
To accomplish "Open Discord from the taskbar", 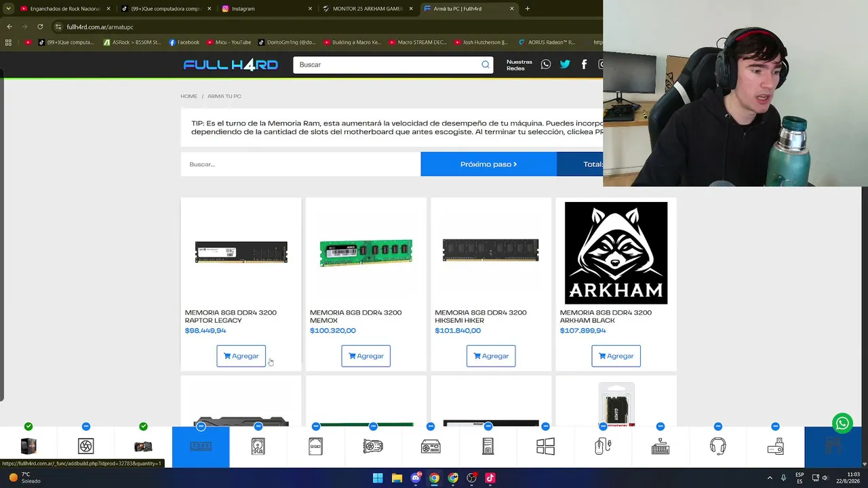I will 416,478.
